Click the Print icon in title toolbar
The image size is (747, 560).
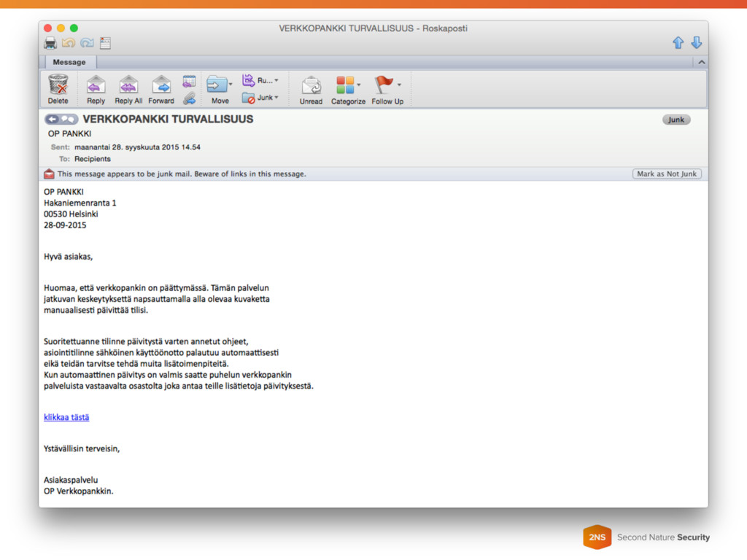tap(50, 43)
